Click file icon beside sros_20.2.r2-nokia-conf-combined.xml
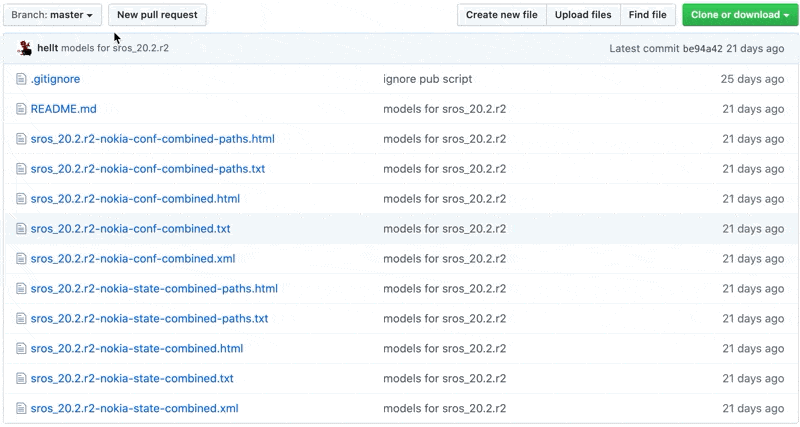Viewport: 800px width, 427px height. pyautogui.click(x=21, y=259)
